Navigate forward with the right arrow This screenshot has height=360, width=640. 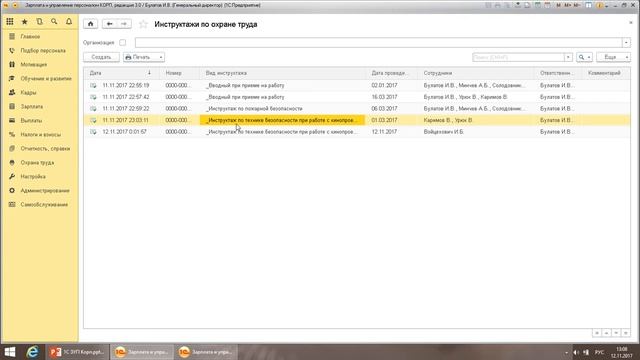[124, 24]
